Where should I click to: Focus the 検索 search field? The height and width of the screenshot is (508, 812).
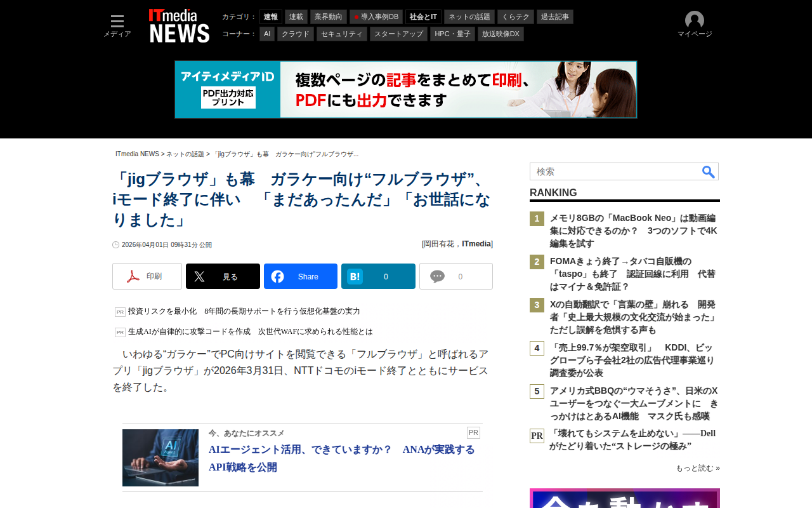pos(615,171)
